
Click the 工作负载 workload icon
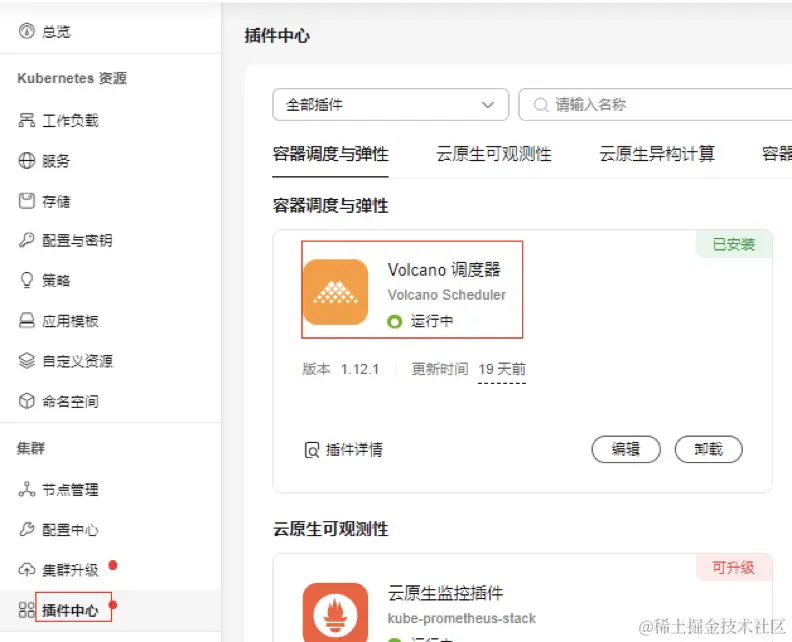pyautogui.click(x=27, y=120)
